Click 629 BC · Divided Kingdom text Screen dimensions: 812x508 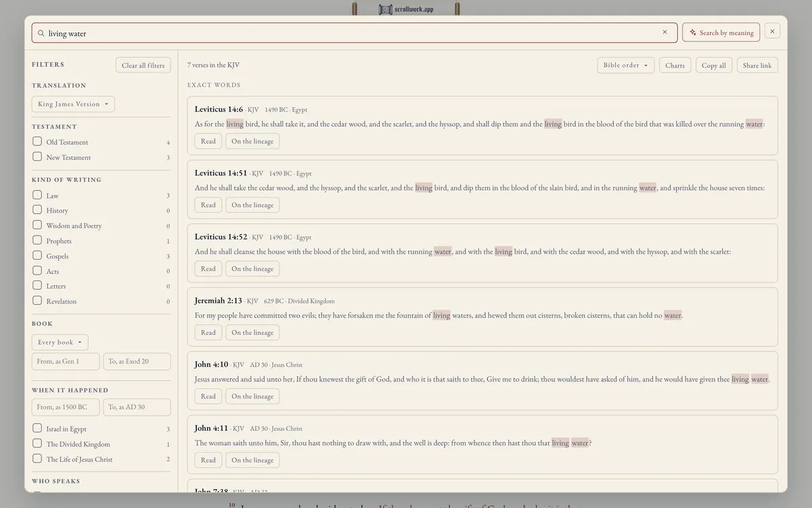[299, 301]
